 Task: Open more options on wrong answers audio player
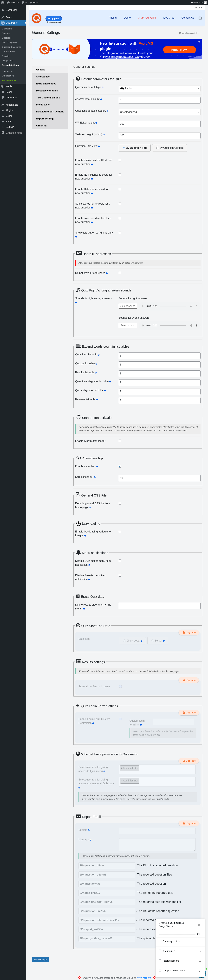tap(196, 326)
